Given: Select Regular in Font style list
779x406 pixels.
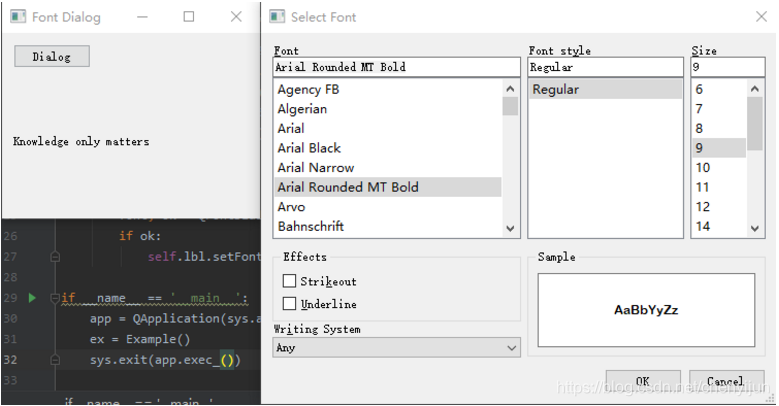Looking at the screenshot, I should coord(605,89).
